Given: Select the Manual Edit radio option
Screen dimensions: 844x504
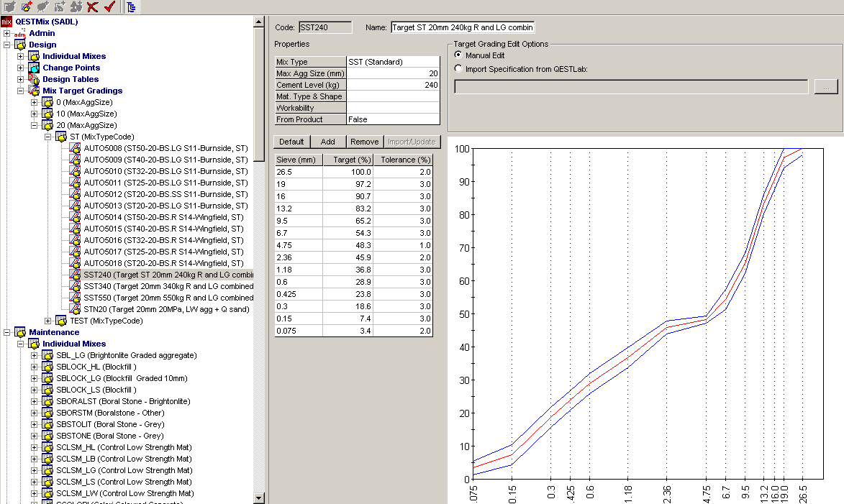Looking at the screenshot, I should click(458, 55).
